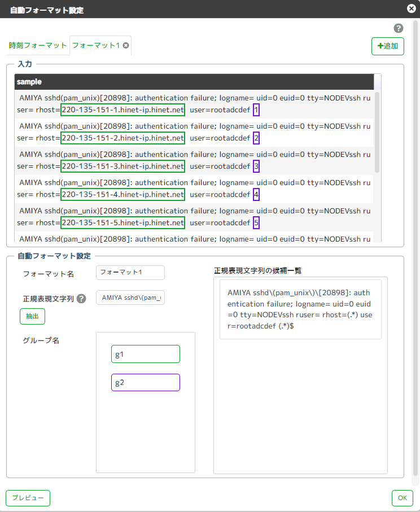The width and height of the screenshot is (420, 512).
Task: Click highlighted host 220-135-151-5.hinet-ip.hinet.net
Action: point(123,222)
